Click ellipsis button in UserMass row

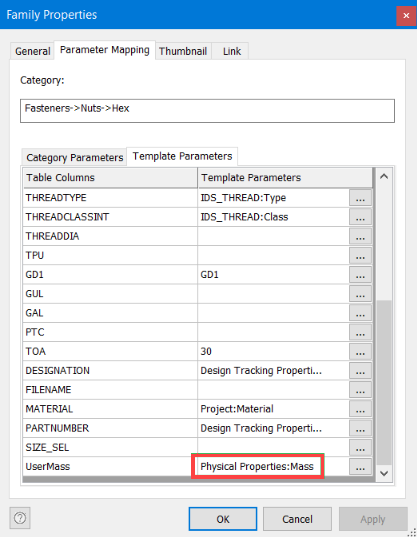[x=360, y=466]
